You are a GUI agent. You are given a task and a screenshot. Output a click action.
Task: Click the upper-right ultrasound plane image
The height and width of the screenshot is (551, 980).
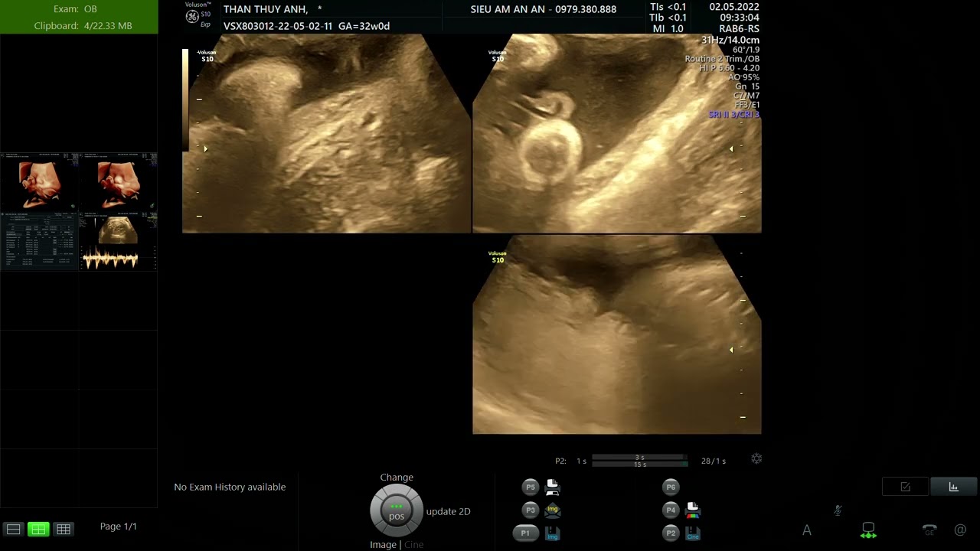[617, 133]
